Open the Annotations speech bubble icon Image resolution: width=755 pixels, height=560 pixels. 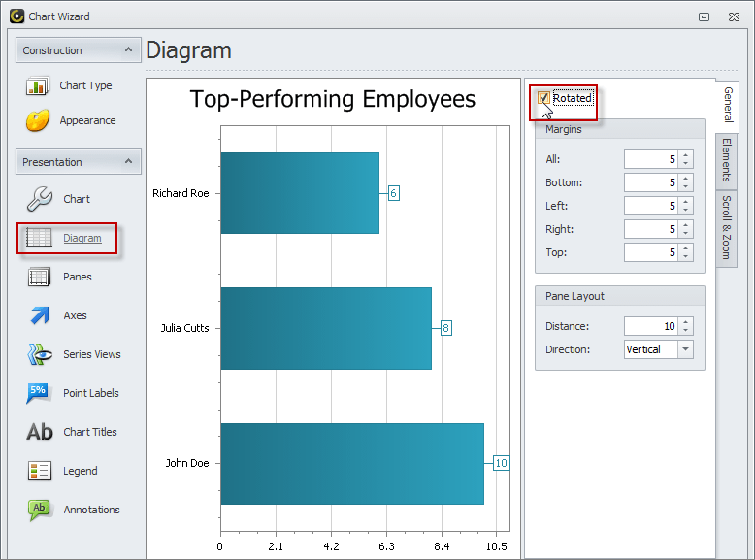[x=39, y=510]
